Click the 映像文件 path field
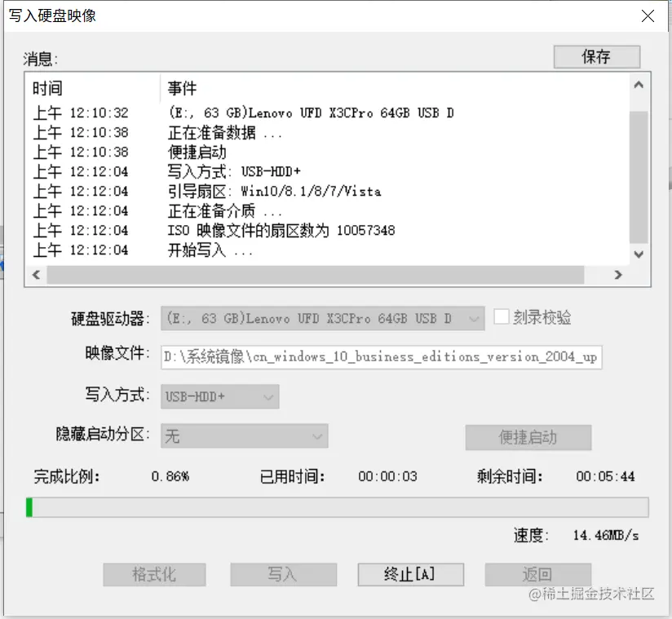Screen dimensions: 672x619 [x=382, y=357]
